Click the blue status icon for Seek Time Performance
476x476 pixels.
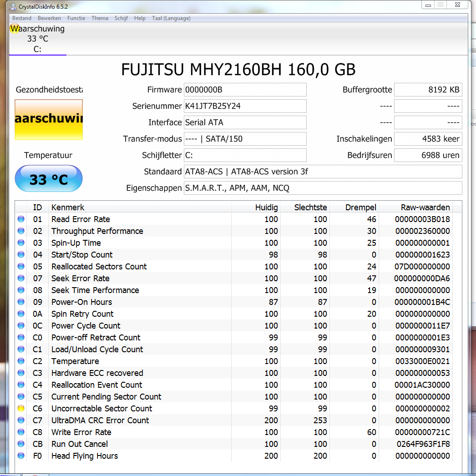(21, 290)
